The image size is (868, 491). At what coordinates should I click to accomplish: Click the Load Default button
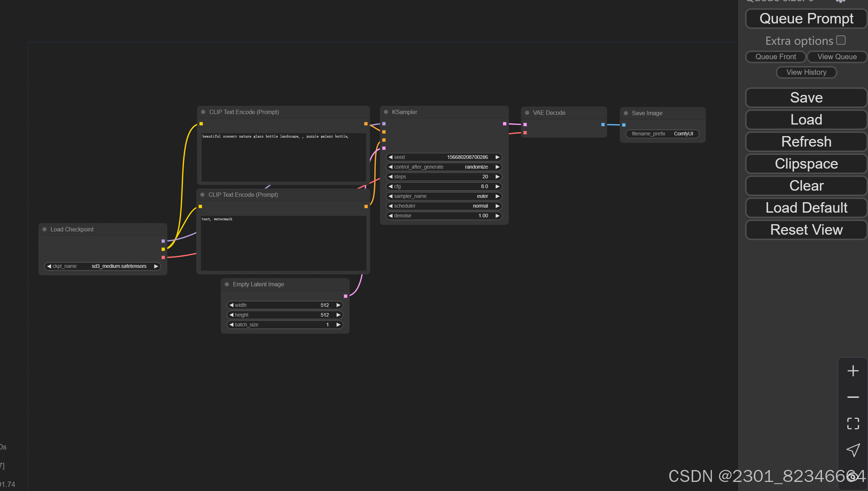click(806, 208)
